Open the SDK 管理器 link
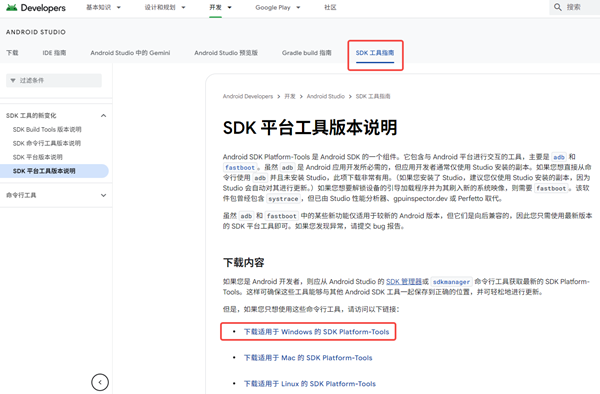 tap(404, 282)
